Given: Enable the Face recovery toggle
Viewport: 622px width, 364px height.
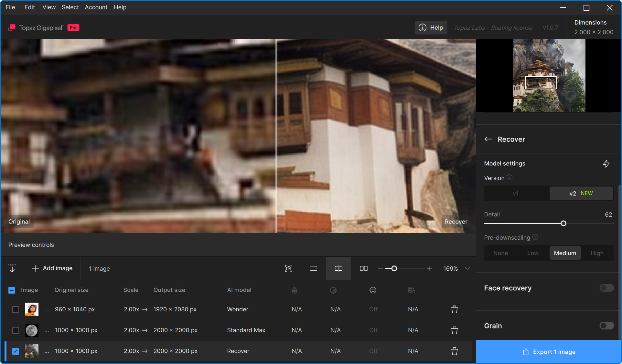Looking at the screenshot, I should 606,288.
